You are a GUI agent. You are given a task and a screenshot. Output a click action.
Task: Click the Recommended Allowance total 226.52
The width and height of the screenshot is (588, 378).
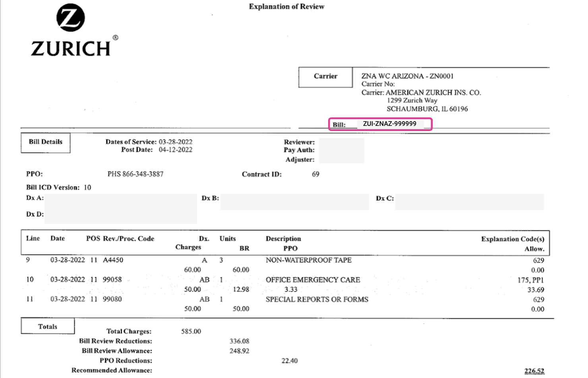coord(534,370)
